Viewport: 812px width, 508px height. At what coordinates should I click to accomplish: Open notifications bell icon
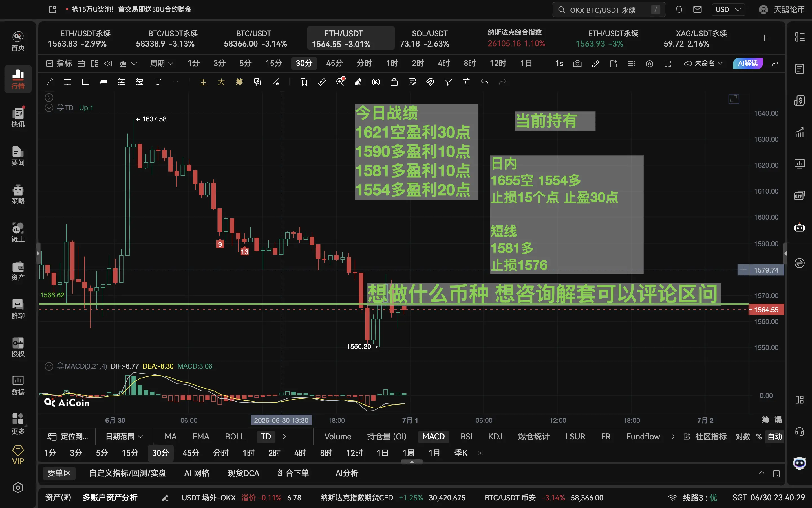pos(679,9)
